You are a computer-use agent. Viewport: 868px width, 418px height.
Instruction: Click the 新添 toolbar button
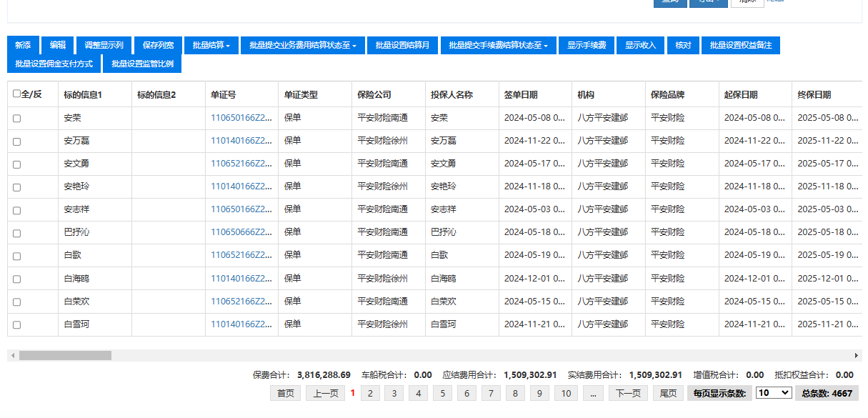tap(23, 45)
